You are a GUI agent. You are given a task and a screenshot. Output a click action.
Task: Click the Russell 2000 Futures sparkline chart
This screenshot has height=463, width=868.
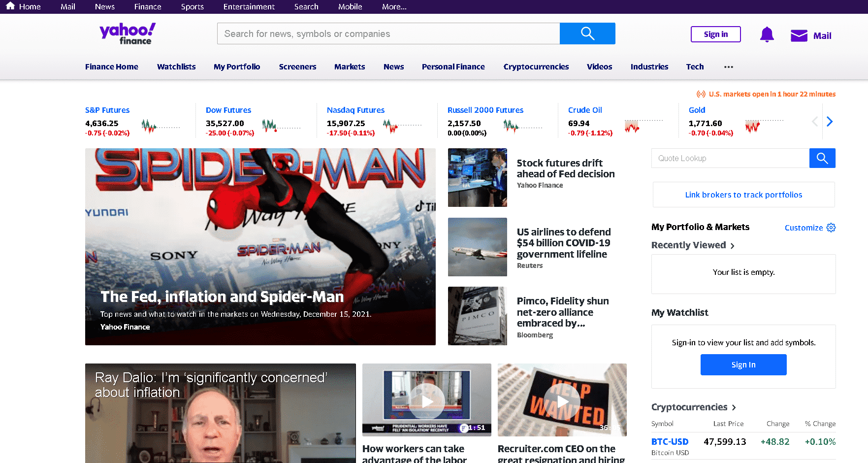(523, 127)
